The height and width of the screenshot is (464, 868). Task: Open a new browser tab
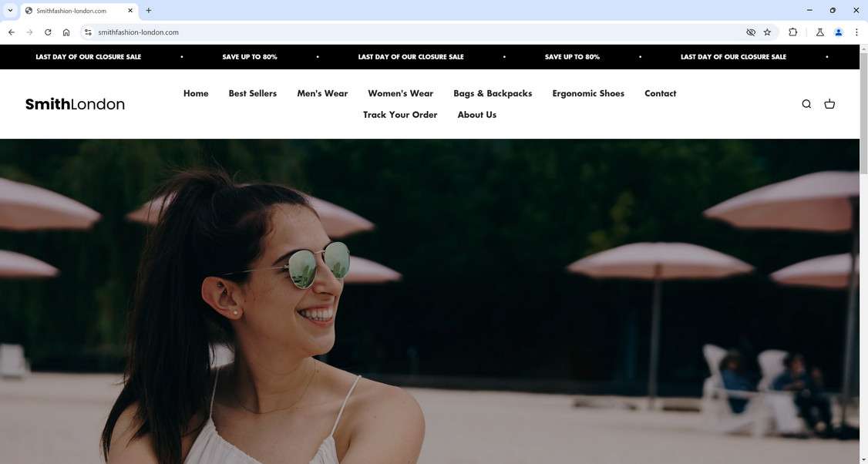(147, 10)
